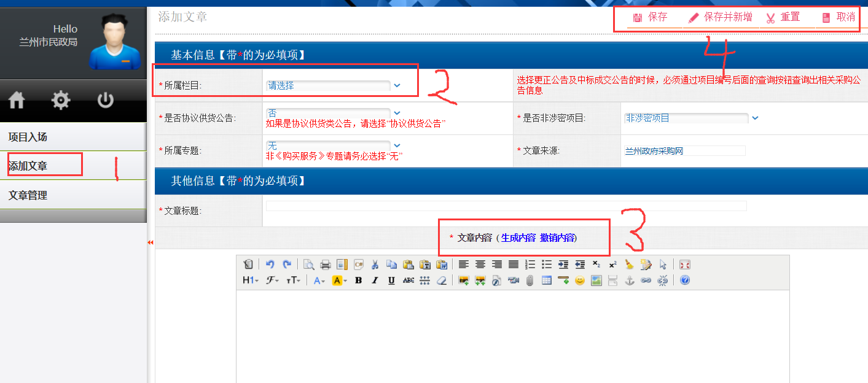Open the H1 paragraph format dropdown
This screenshot has height=383, width=868.
pyautogui.click(x=251, y=280)
